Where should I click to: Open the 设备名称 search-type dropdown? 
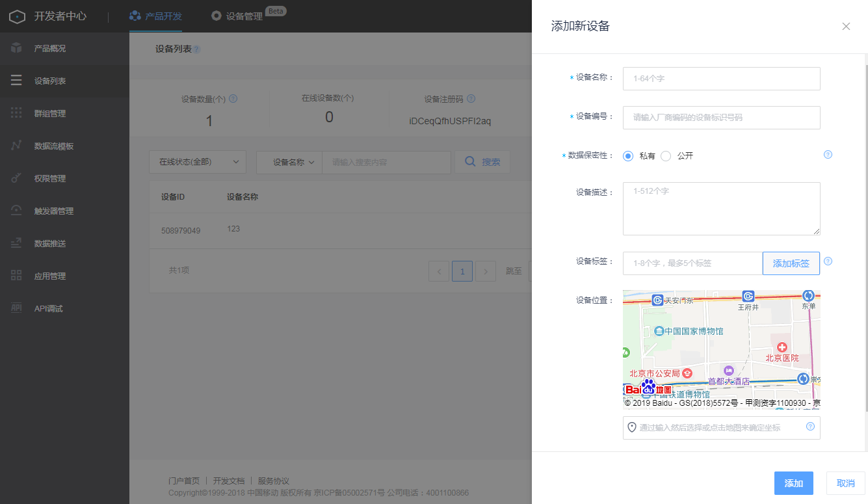click(x=289, y=162)
